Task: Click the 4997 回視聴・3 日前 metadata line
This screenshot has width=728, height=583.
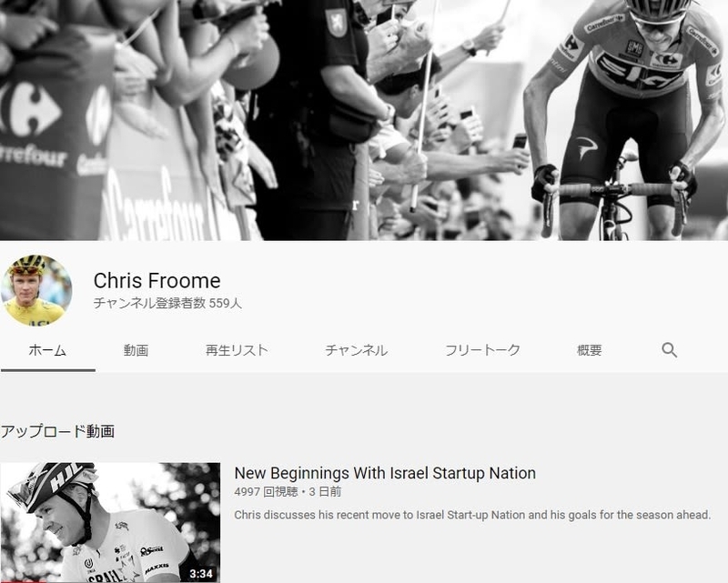Action: point(288,491)
